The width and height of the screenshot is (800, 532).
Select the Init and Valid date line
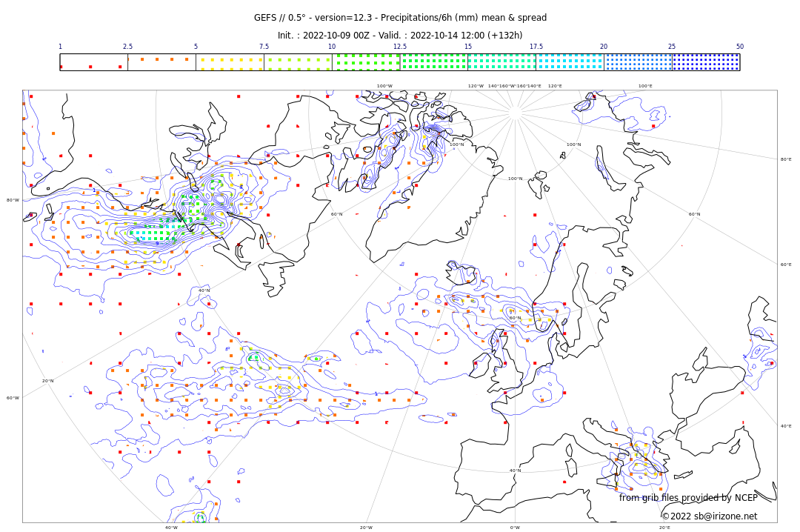[x=400, y=36]
